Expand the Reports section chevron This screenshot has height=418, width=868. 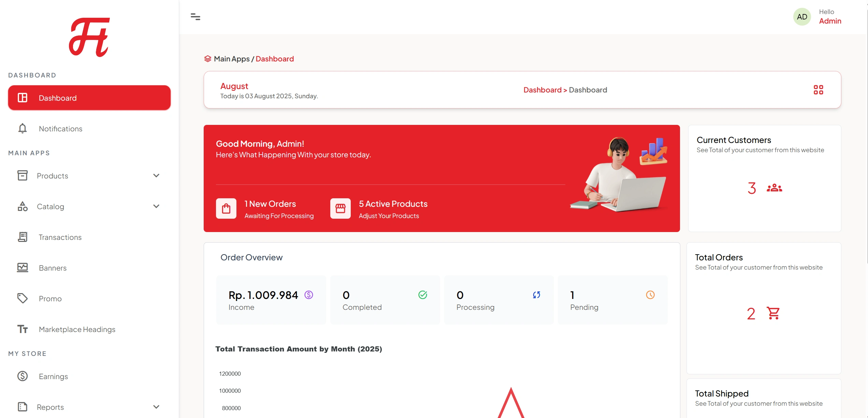[x=156, y=407]
